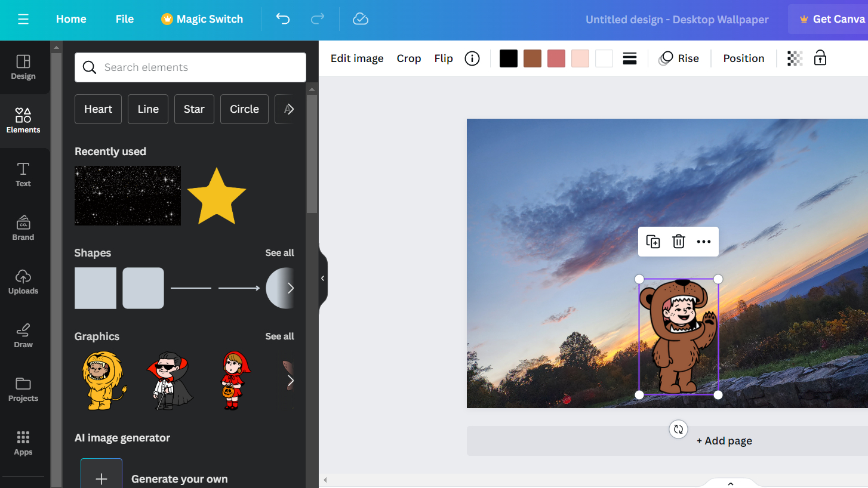The width and height of the screenshot is (868, 488).
Task: Open the transparency checkerboard icon
Action: pyautogui.click(x=795, y=58)
